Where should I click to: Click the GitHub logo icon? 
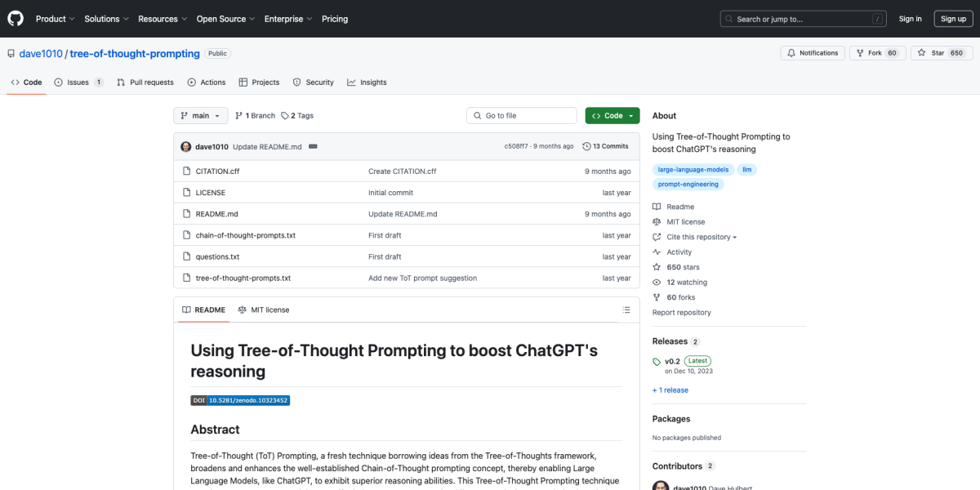[16, 19]
